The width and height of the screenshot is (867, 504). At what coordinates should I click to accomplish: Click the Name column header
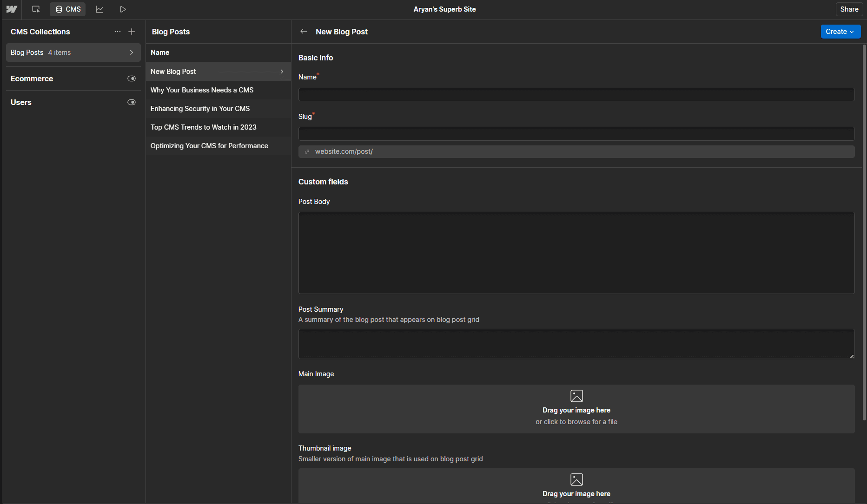click(160, 52)
